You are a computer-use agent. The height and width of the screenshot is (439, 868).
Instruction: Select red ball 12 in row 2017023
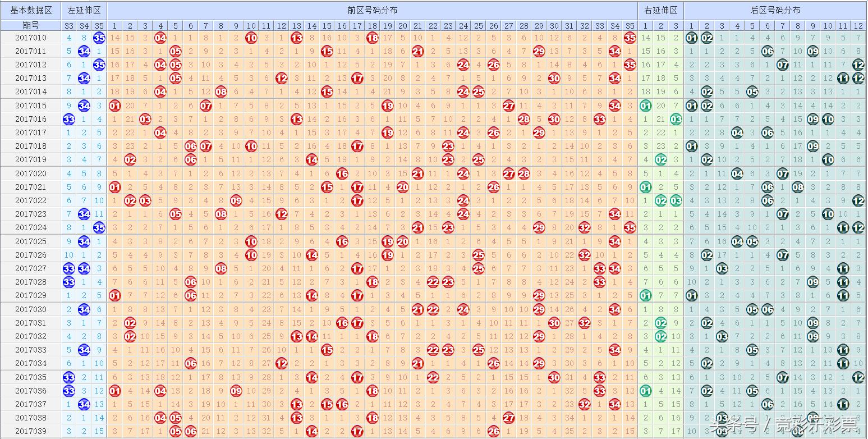point(282,214)
